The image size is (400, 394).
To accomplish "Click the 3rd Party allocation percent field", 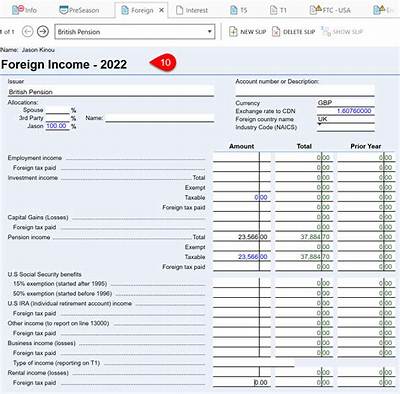I will click(57, 118).
